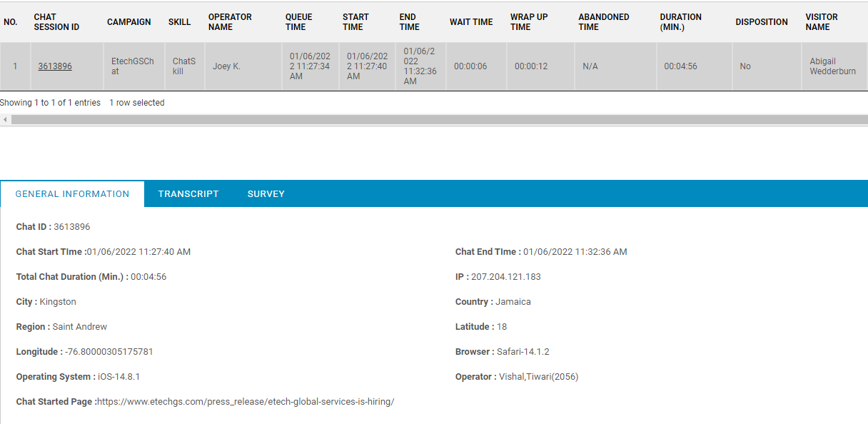
Task: Select the Joey K. operator cell
Action: pyautogui.click(x=226, y=66)
